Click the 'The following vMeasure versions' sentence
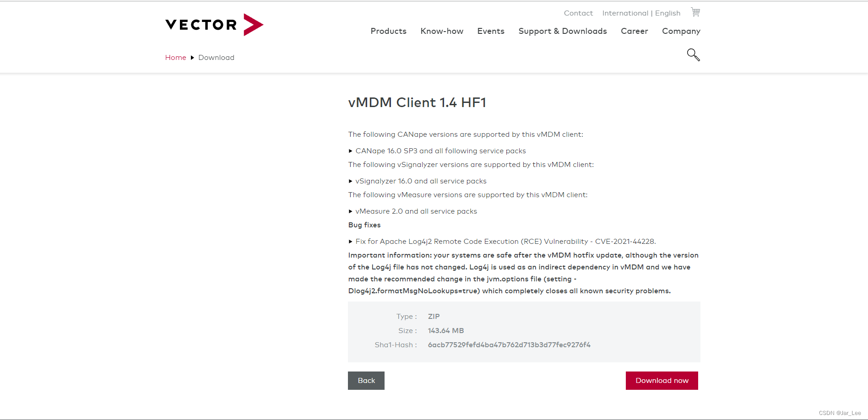This screenshot has width=868, height=420. (468, 195)
